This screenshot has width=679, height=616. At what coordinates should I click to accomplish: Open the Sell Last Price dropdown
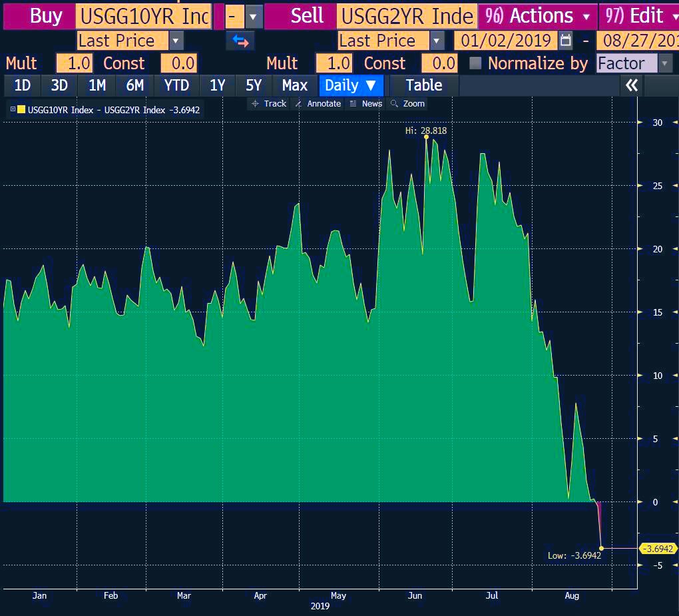pos(437,41)
